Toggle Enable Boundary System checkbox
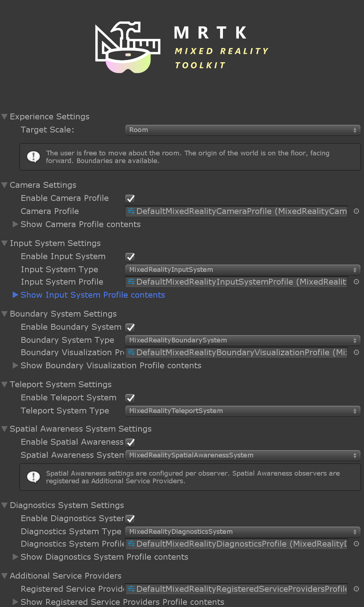This screenshot has width=364, height=607. tap(130, 328)
